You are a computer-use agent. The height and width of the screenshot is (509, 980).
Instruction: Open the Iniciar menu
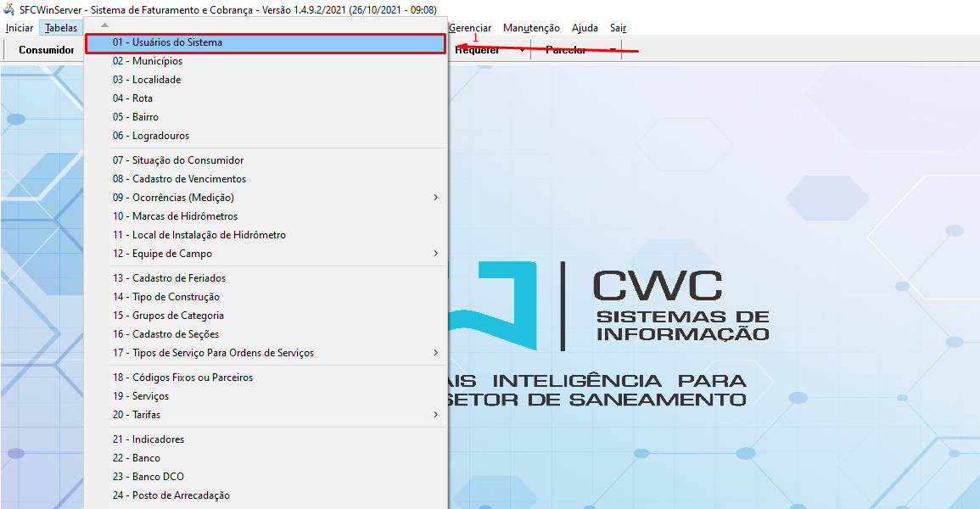tap(20, 27)
